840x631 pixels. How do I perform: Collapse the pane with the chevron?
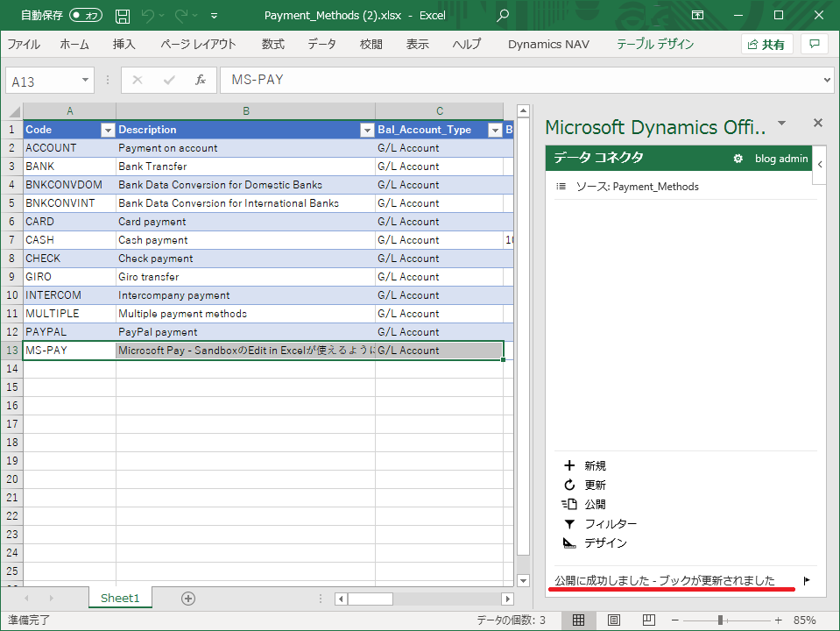tap(820, 165)
